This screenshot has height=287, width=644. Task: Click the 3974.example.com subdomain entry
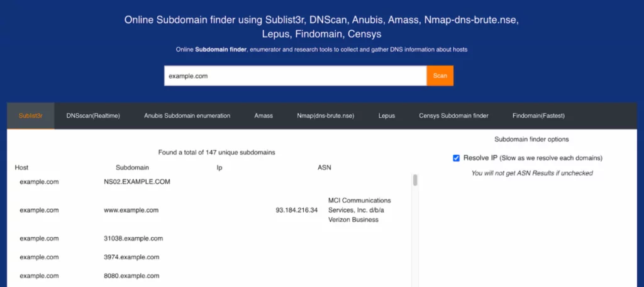pos(131,257)
